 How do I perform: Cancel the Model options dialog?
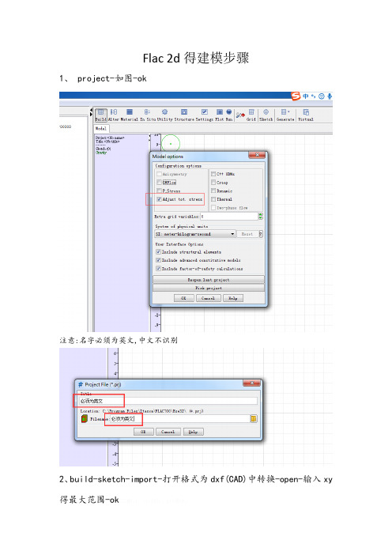208,298
